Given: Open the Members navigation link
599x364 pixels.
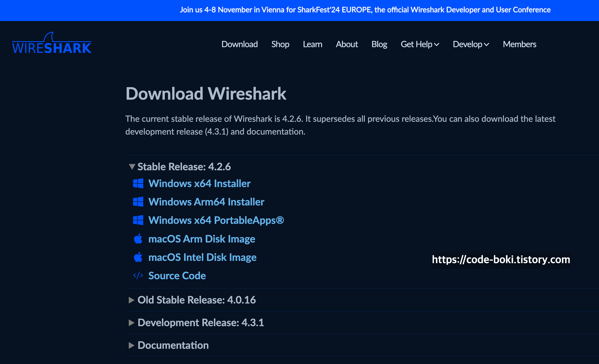Looking at the screenshot, I should pyautogui.click(x=520, y=44).
